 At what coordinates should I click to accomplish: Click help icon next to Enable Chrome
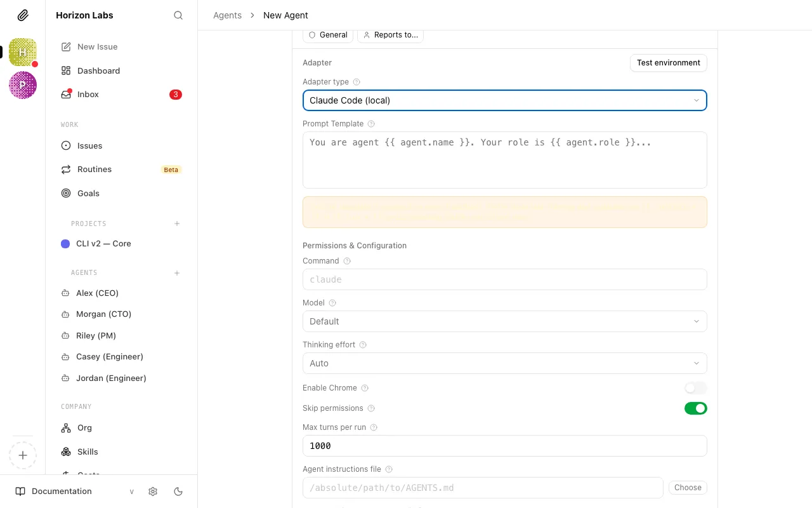[x=365, y=388]
